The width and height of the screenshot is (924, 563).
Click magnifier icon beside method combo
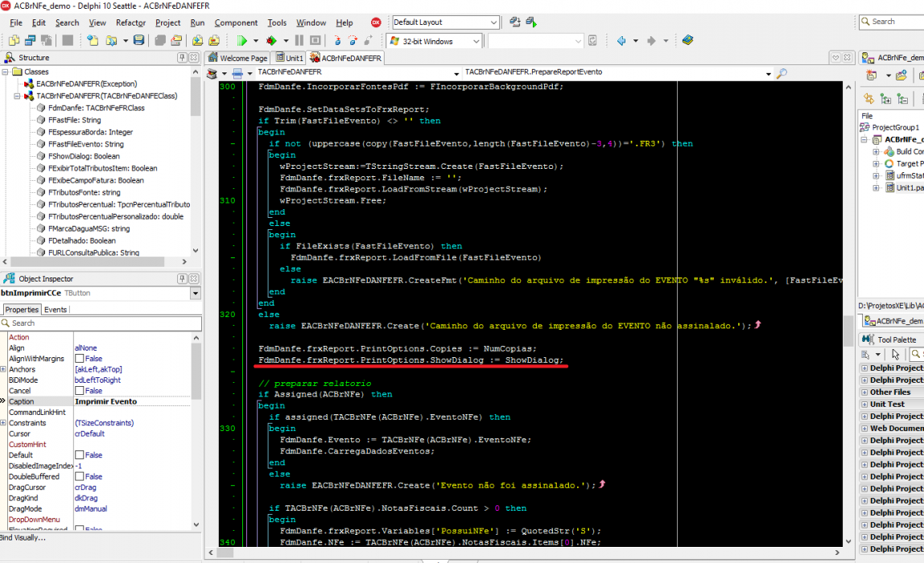pyautogui.click(x=782, y=73)
